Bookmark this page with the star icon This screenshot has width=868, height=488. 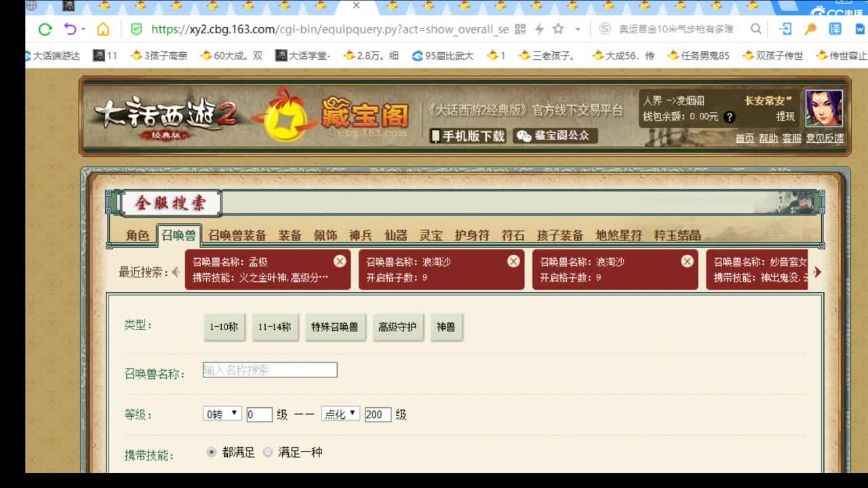coord(558,29)
